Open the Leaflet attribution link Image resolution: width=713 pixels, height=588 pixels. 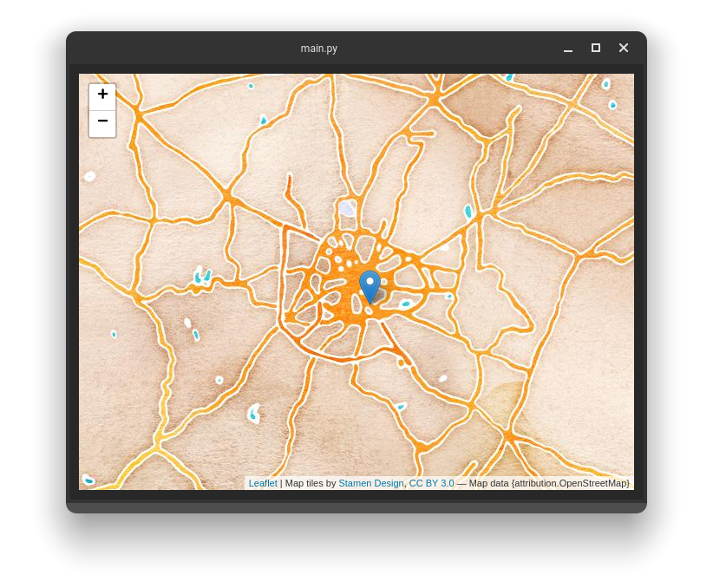[x=263, y=483]
